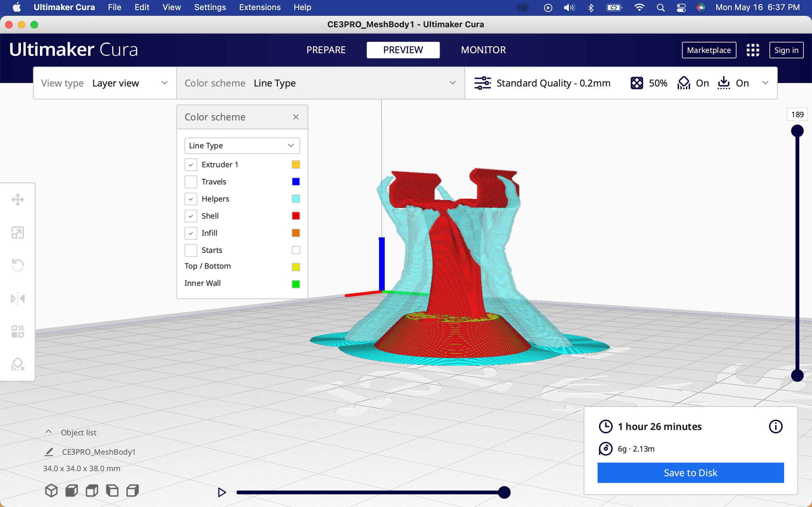Viewport: 812px width, 507px height.
Task: Show print time info details icon
Action: click(x=776, y=427)
